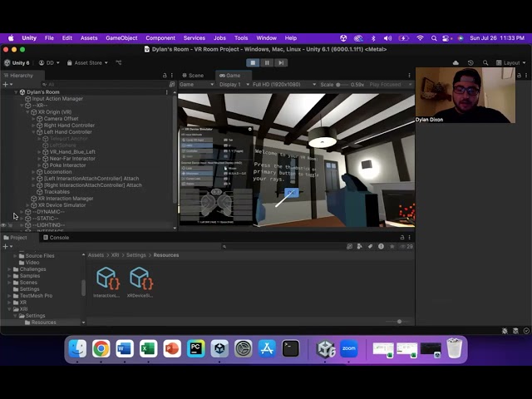Screen dimensions: 532x399
Task: Collapse the XR Origin (VR) node
Action: (x=27, y=112)
